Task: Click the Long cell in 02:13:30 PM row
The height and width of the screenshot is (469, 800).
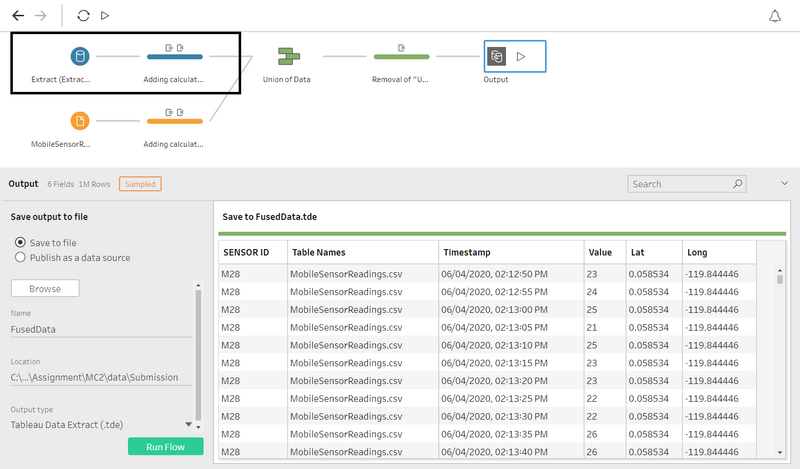Action: point(719,416)
